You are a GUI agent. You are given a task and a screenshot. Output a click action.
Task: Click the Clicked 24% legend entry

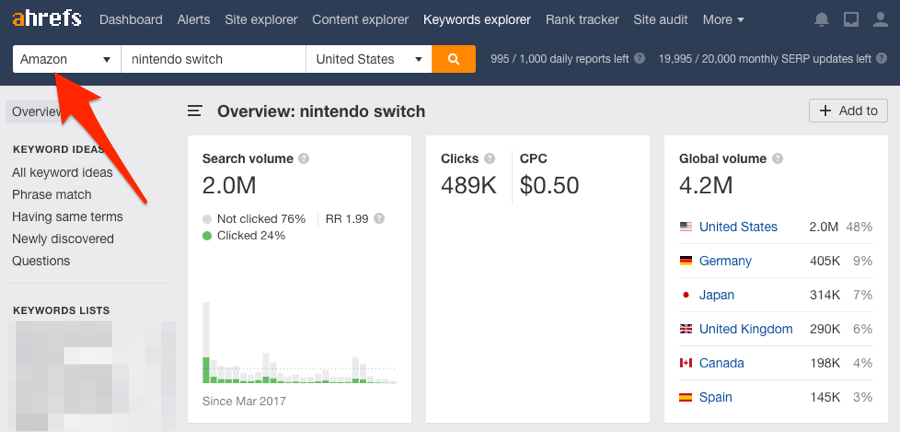point(244,235)
